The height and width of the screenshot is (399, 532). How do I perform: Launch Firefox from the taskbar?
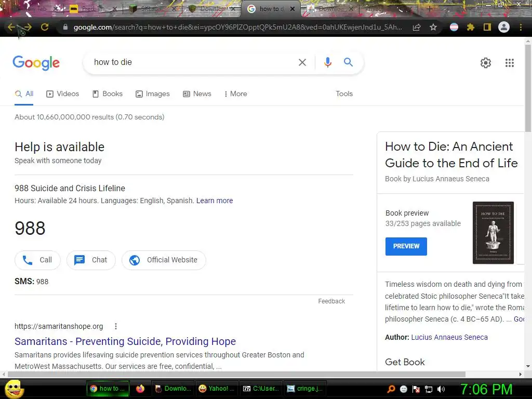point(140,389)
